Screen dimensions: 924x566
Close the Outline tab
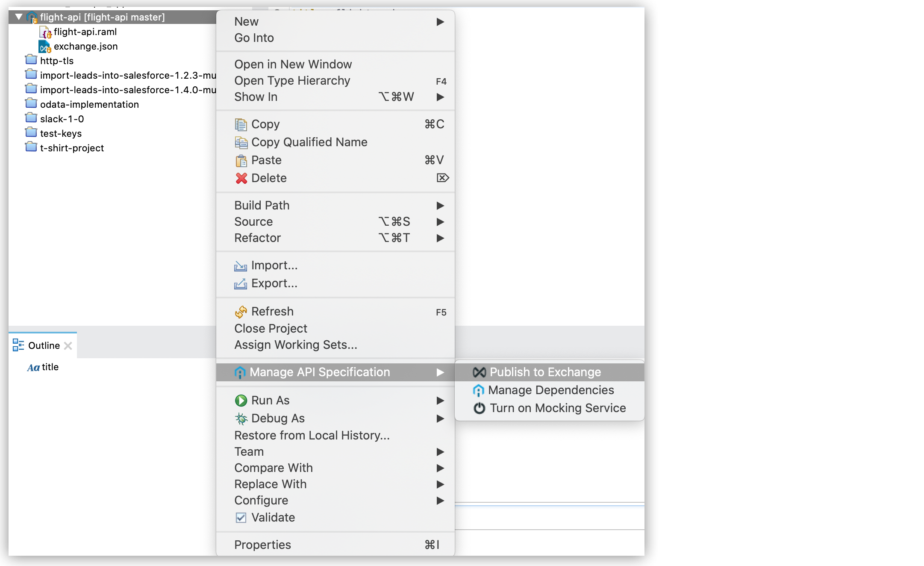click(68, 346)
